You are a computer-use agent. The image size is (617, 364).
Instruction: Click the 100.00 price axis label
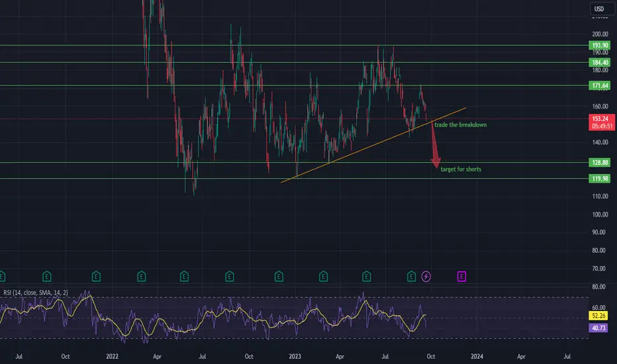pyautogui.click(x=600, y=214)
